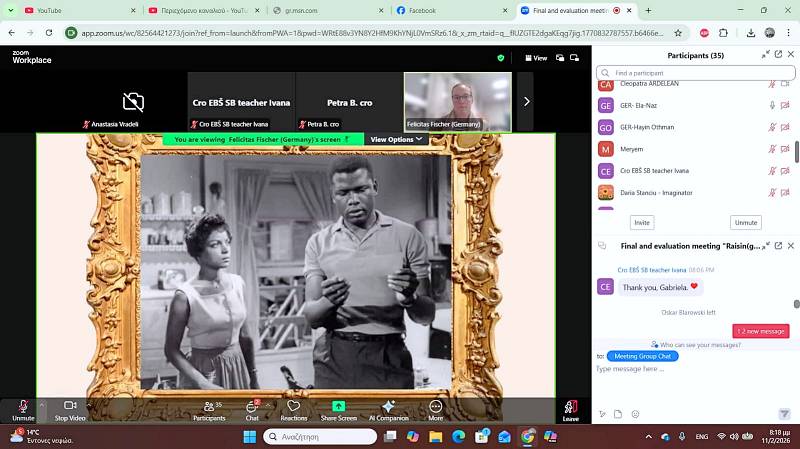Toggle camera with Stop Video button
This screenshot has width=800, height=449.
[69, 408]
